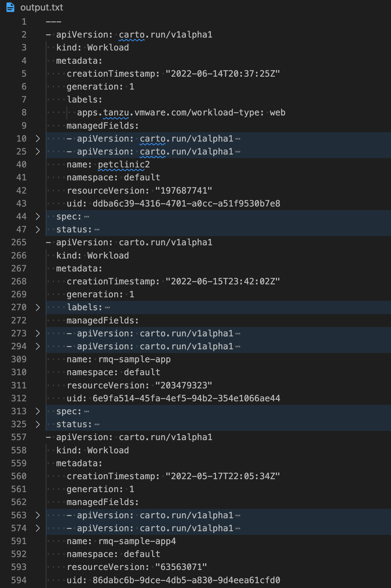The image size is (391, 588).
Task: Click the metadata key on line 4
Action: [79, 61]
